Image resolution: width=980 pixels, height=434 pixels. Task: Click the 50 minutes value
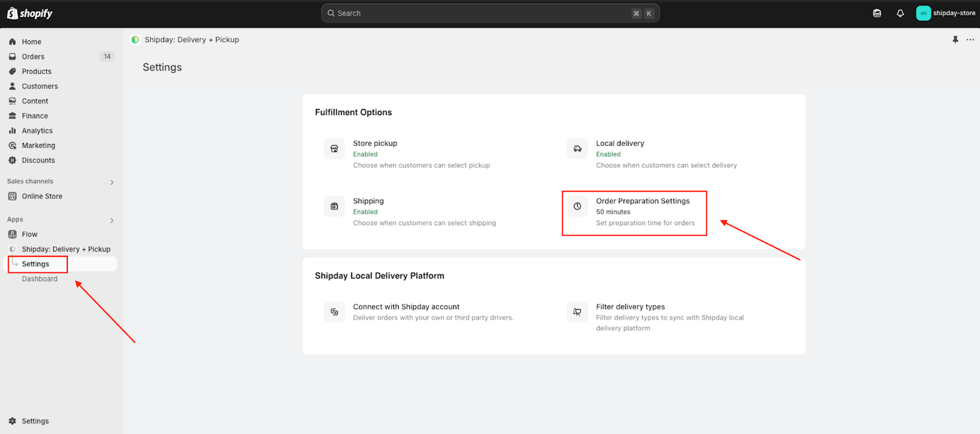pos(613,212)
